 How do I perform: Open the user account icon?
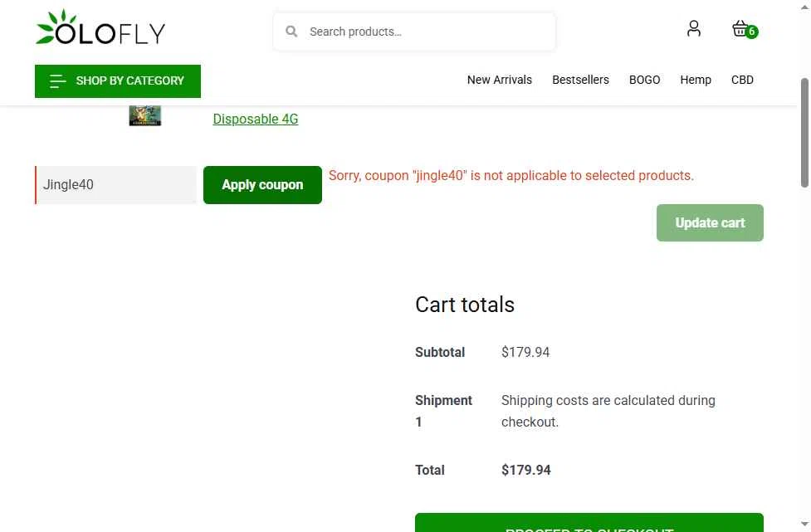694,29
